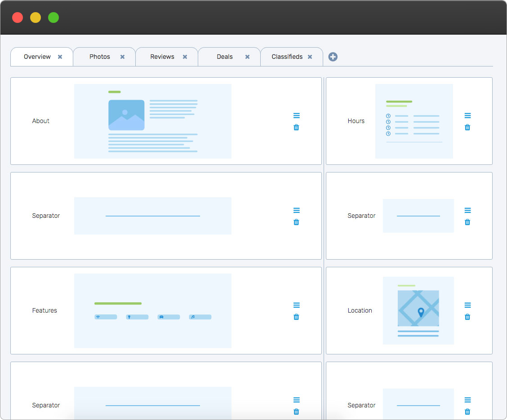Click Separator preview thumbnail below Hours
This screenshot has height=420, width=507.
click(x=418, y=216)
